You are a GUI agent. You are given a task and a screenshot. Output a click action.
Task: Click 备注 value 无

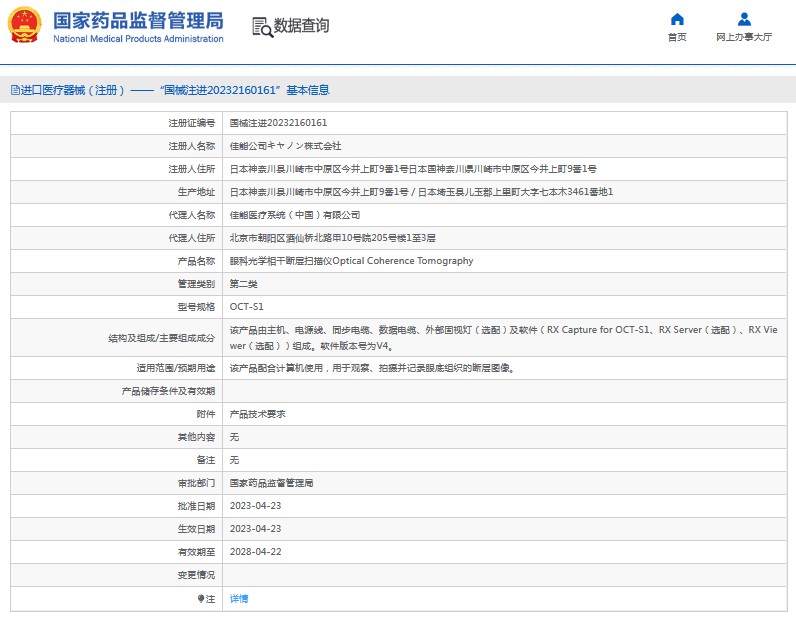tap(234, 460)
